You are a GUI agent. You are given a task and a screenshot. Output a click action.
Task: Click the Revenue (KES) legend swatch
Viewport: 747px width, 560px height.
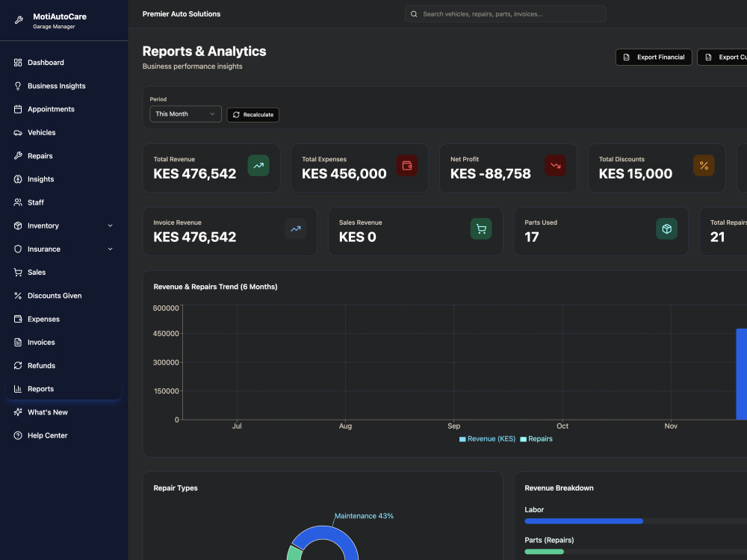point(462,439)
